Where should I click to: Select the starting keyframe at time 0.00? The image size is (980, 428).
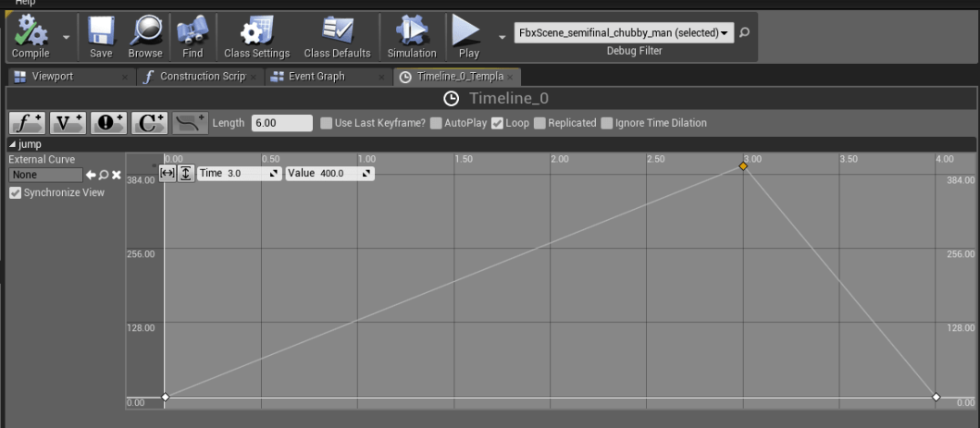(x=165, y=397)
